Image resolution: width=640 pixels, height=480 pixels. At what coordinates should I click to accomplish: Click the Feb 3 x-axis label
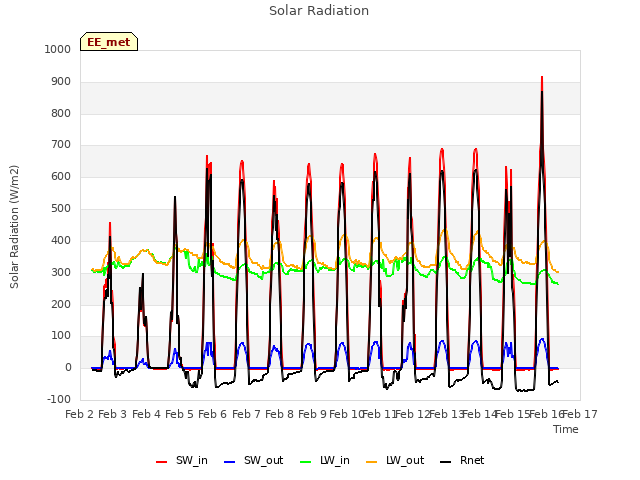pos(113,414)
